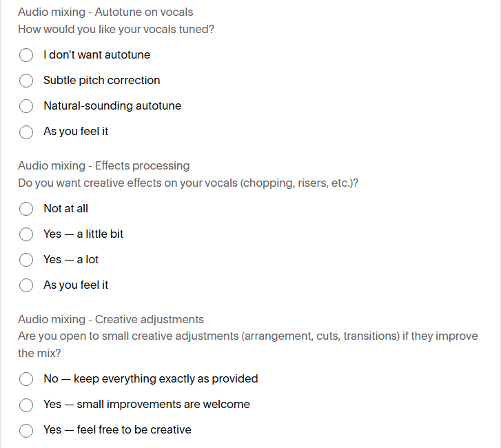Click the creative effects on vocals question text
The width and height of the screenshot is (501, 448).
tap(188, 183)
